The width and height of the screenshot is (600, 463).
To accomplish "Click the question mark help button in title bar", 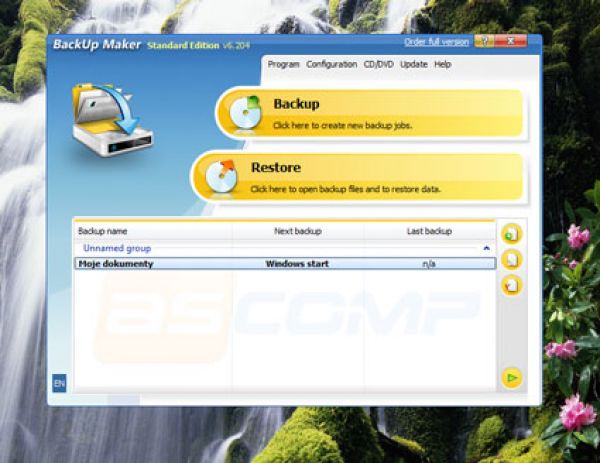I will pyautogui.click(x=484, y=41).
